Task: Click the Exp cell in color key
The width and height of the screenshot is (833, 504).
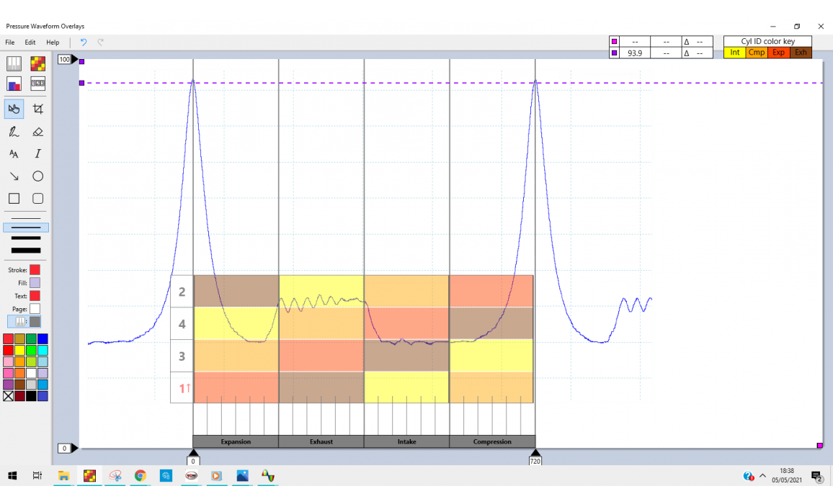Action: (778, 53)
